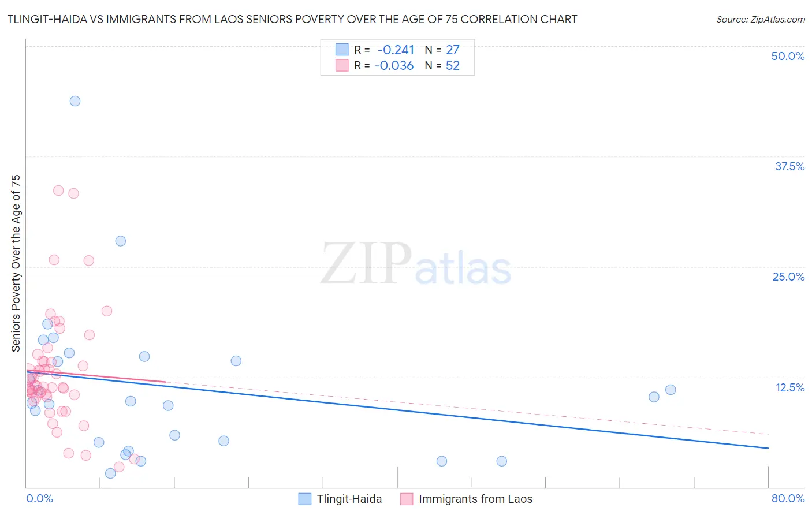Open the Source: ZipAtlas.com link
This screenshot has width=812, height=515.
761,20
